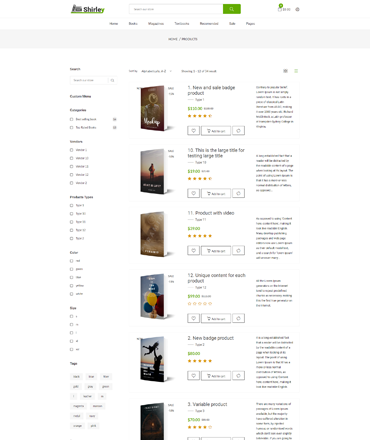
Task: Compare the 'Product with video' item
Action: point(238,251)
